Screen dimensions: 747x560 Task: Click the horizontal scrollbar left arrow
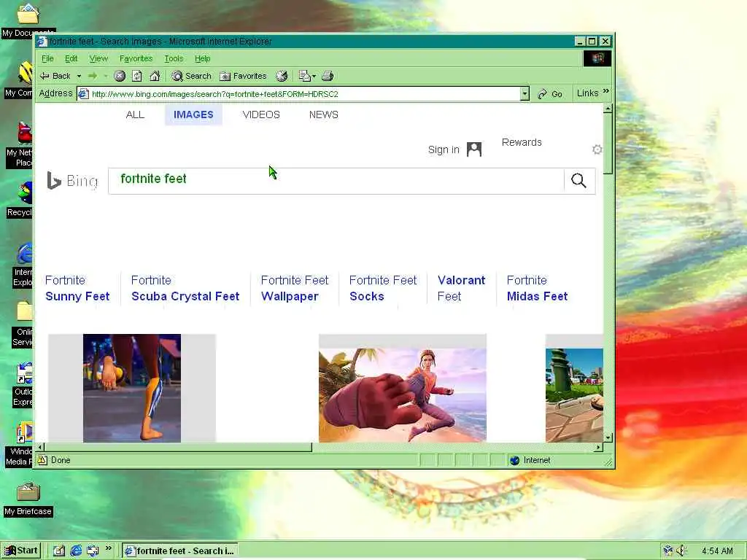[x=41, y=447]
